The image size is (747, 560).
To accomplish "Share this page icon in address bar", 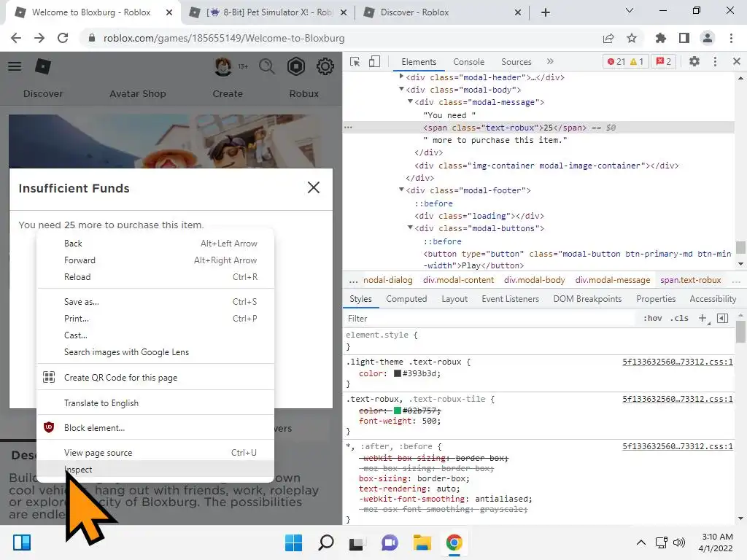I will pyautogui.click(x=608, y=38).
